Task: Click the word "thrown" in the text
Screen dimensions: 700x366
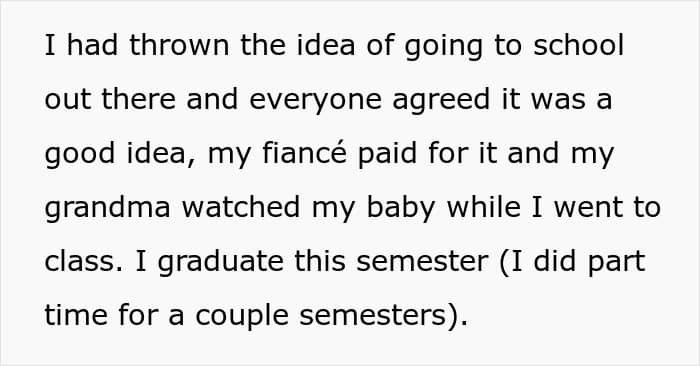Action: tap(179, 45)
